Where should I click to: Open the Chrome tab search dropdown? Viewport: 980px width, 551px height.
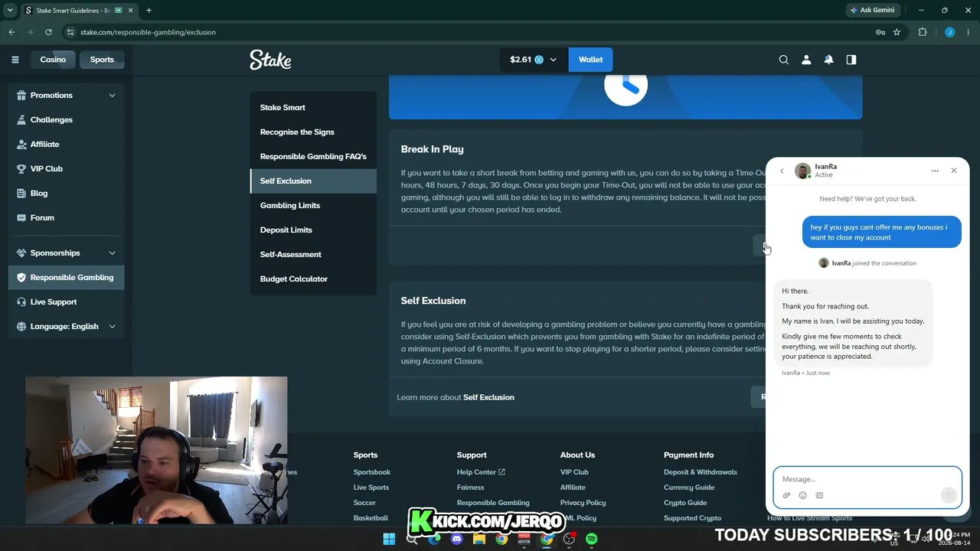point(10,10)
